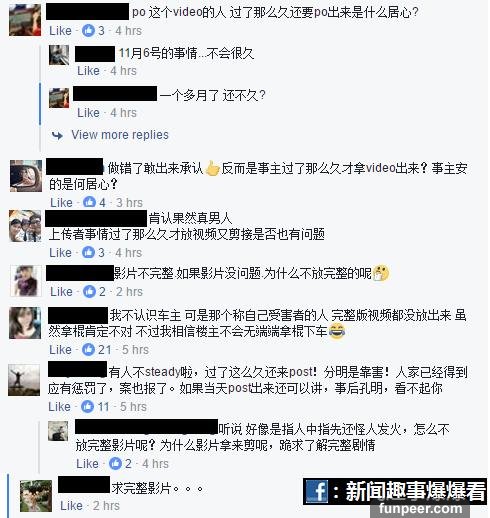Click thumbs-up icon showing 11 likes

[x=87, y=406]
